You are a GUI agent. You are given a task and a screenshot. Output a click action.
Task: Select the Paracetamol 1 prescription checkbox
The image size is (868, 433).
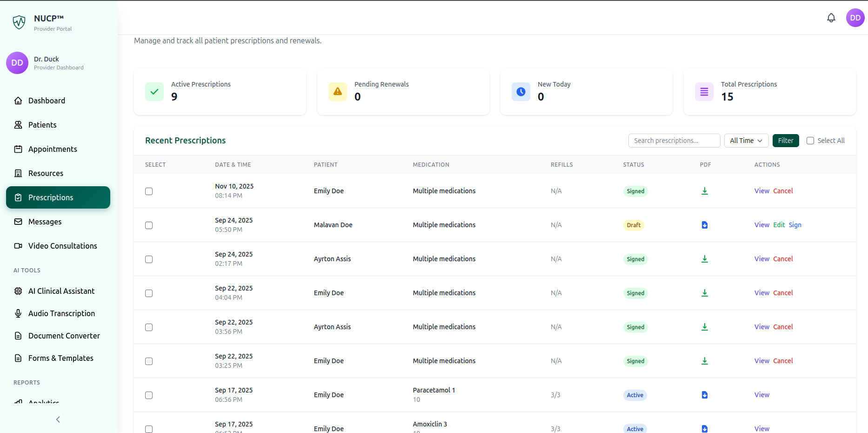(149, 395)
